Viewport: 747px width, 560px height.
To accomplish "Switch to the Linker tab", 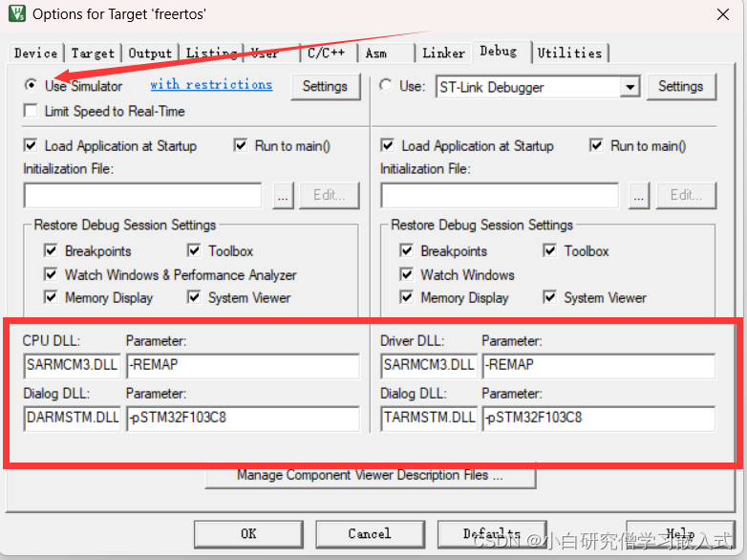I will (x=444, y=53).
